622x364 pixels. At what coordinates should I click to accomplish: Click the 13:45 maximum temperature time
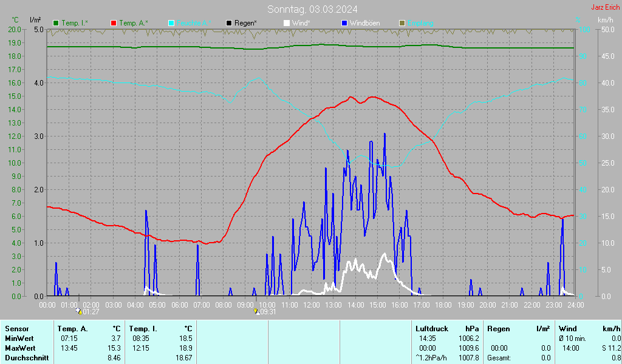69,348
